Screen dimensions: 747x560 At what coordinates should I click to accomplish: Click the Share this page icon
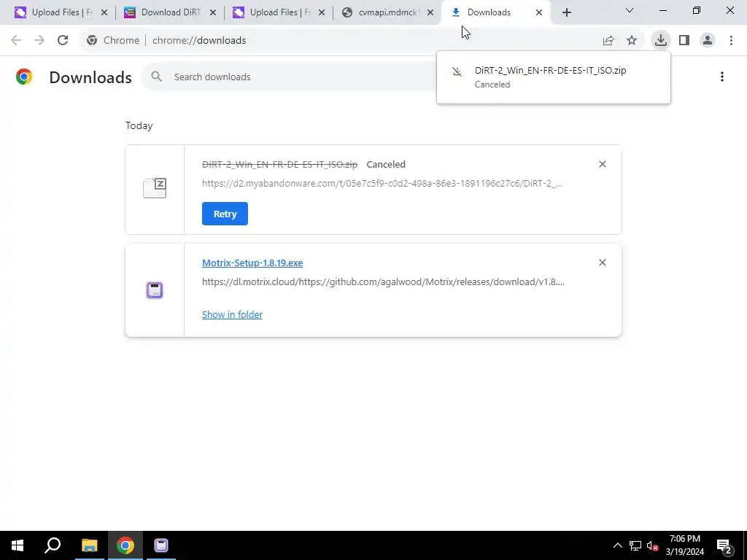(608, 41)
